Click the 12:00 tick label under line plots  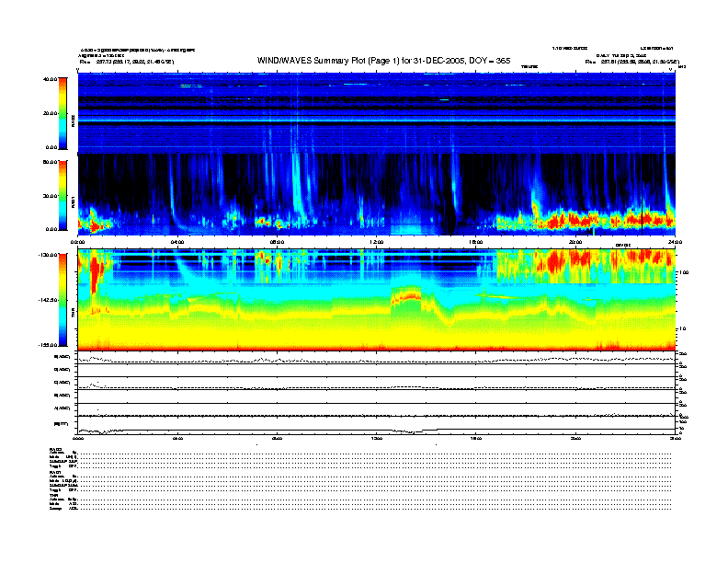coord(376,438)
